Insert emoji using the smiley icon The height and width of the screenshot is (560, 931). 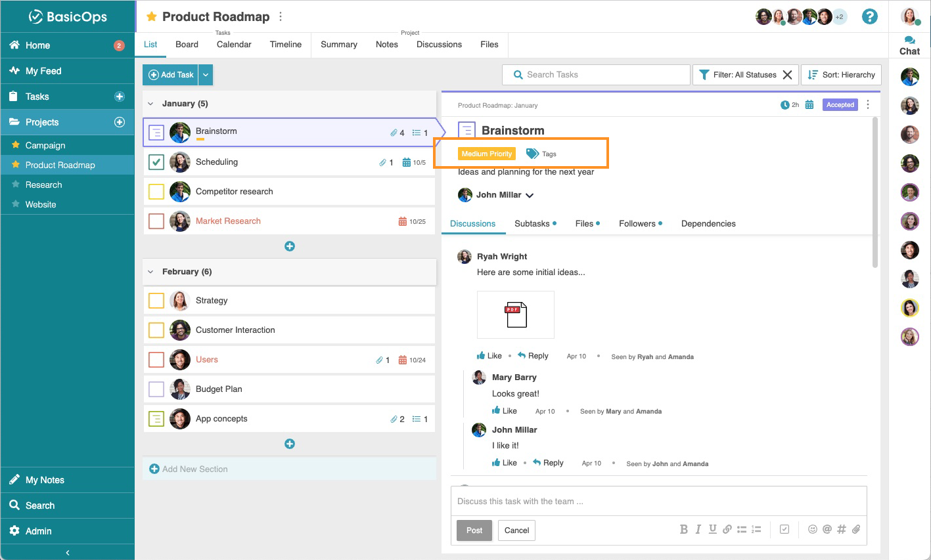click(812, 529)
